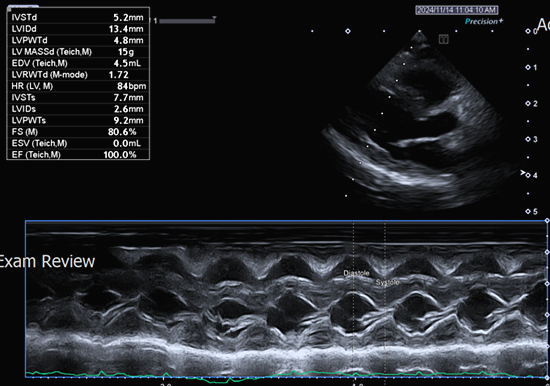
Task: Click the Exam Review label
Action: pos(47,261)
